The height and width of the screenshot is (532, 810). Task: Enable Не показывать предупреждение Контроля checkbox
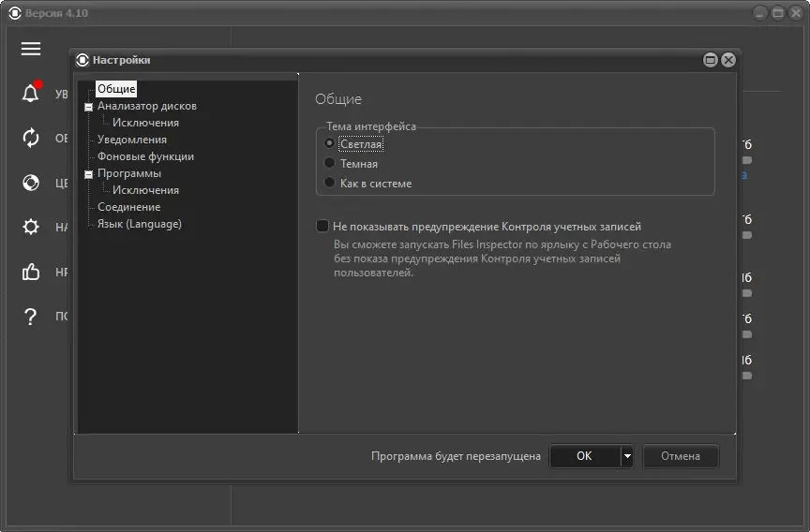point(322,226)
